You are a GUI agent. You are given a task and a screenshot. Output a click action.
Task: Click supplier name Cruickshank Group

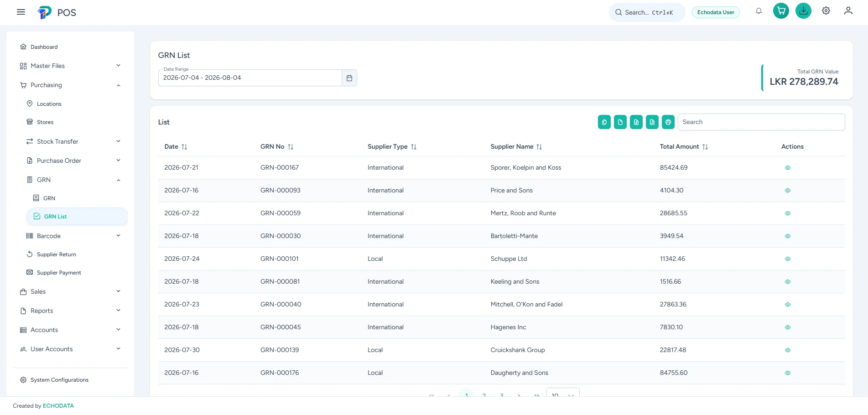[x=518, y=350]
